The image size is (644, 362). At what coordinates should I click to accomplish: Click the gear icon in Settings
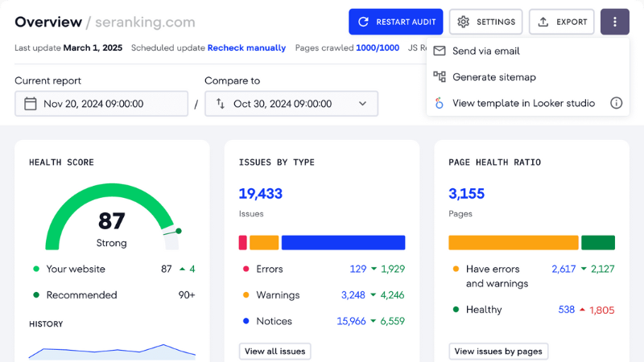click(x=464, y=22)
